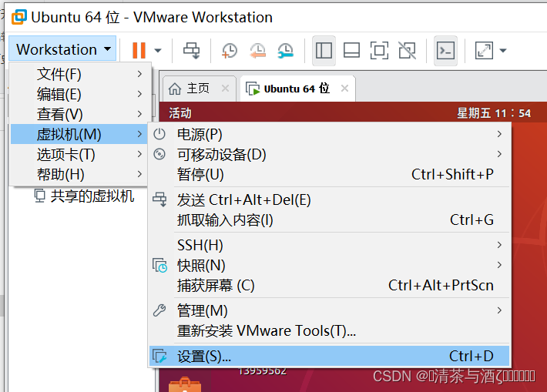Click disc icon beside 可移动设备(D)

coord(159,154)
